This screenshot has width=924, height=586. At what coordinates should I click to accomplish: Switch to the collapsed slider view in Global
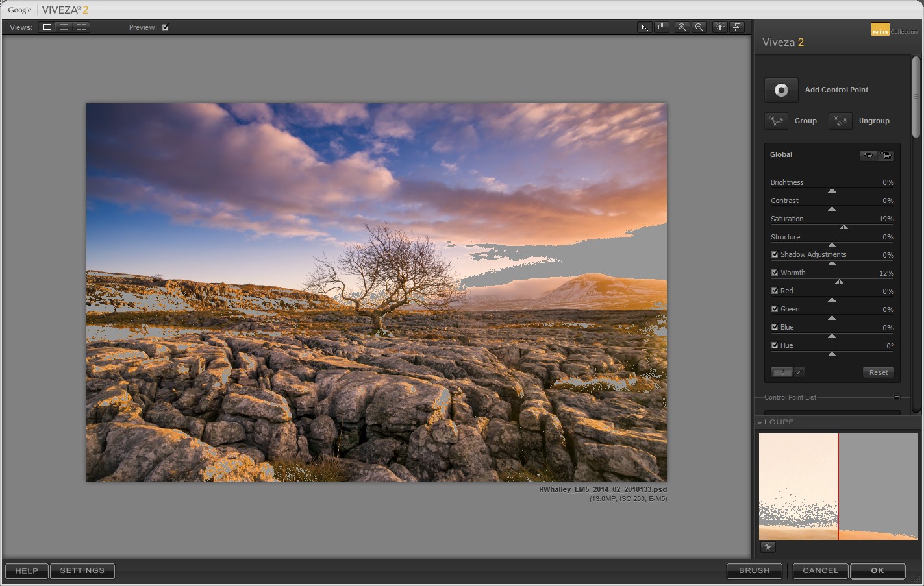pos(868,155)
